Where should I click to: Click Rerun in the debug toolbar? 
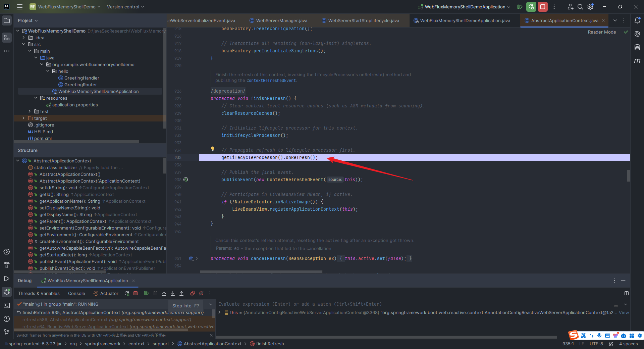coord(127,293)
